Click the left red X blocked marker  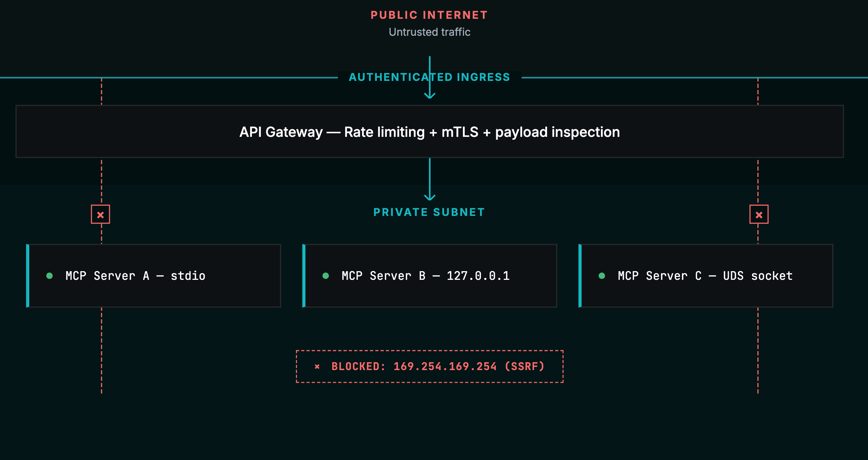click(x=100, y=215)
